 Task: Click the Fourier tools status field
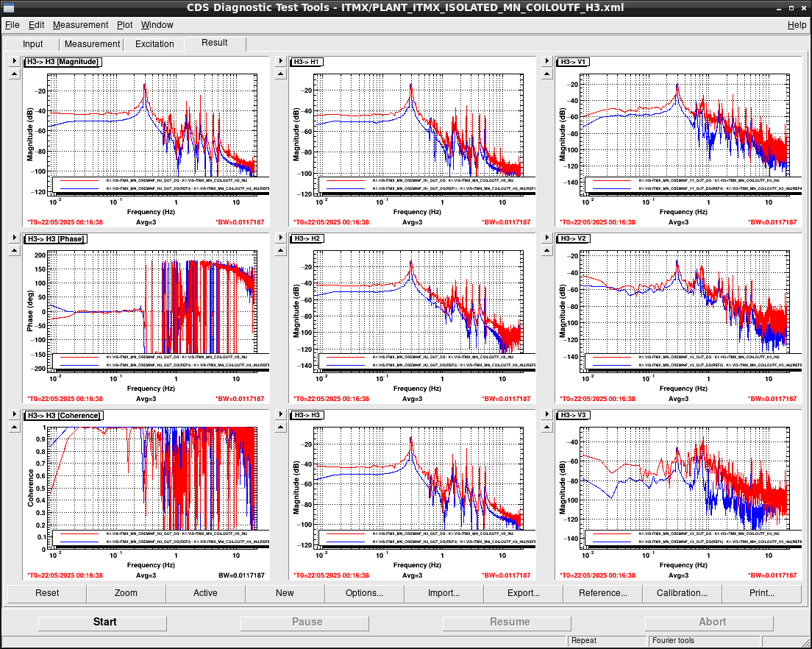pos(705,641)
